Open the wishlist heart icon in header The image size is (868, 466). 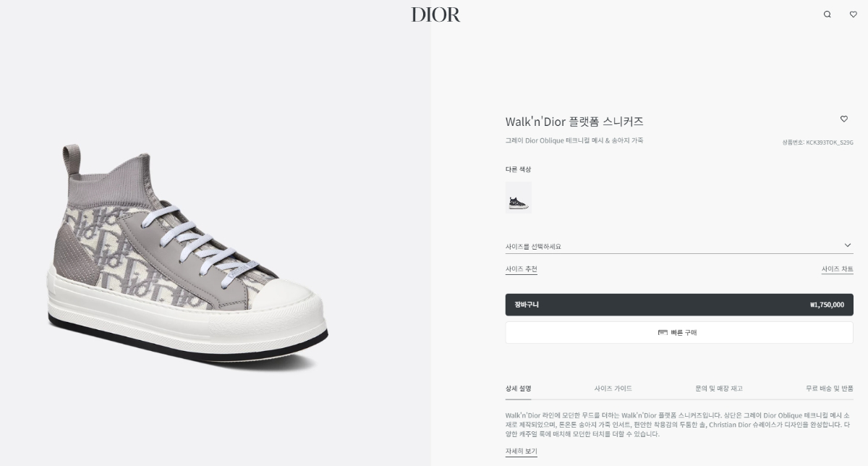tap(853, 14)
